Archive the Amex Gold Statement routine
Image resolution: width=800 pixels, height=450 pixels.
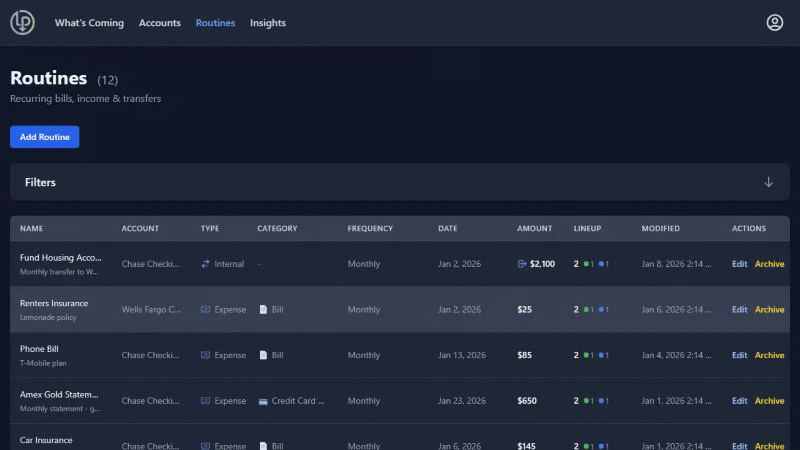click(x=769, y=401)
